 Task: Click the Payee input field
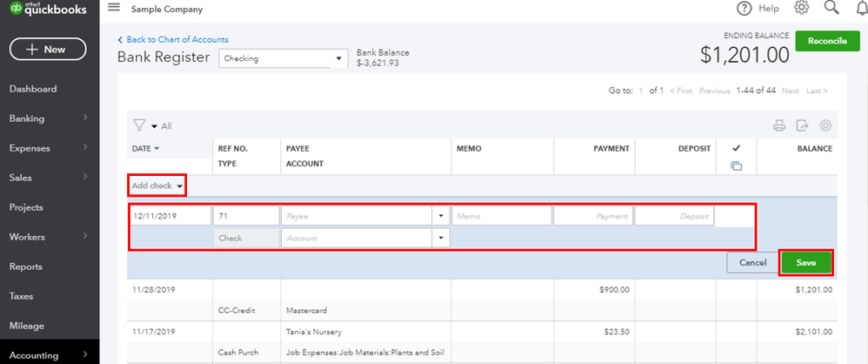point(357,216)
